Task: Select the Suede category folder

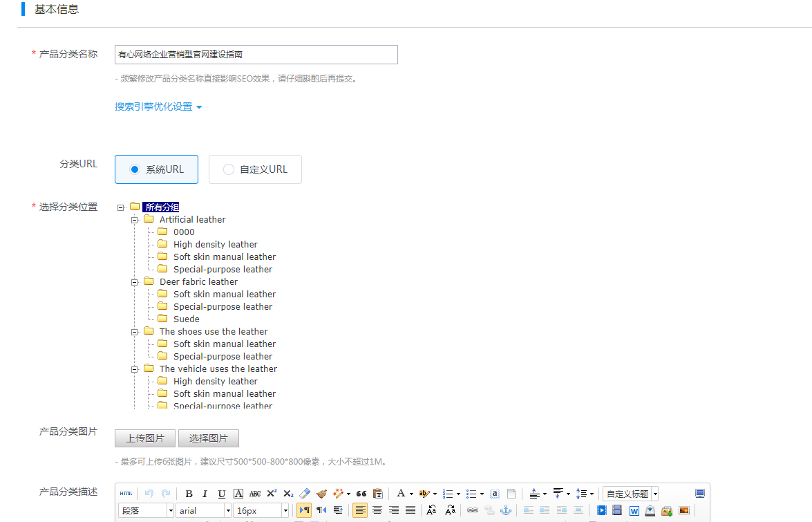Action: click(186, 319)
